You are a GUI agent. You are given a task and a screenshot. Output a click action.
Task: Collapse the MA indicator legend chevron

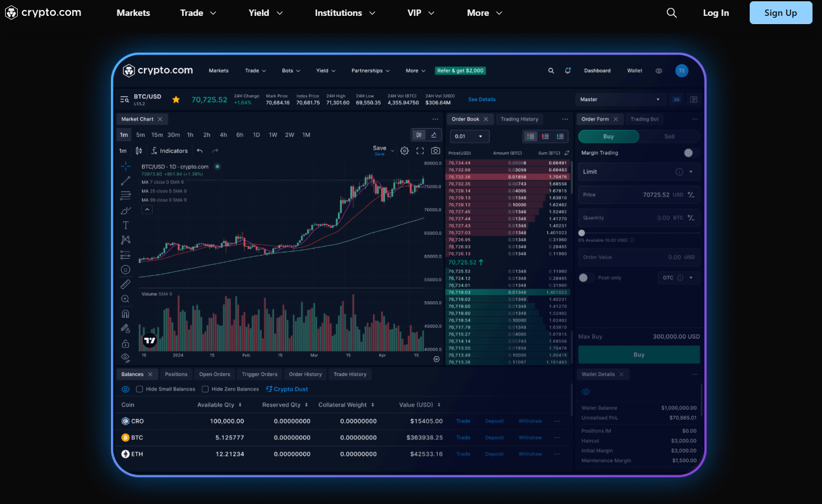147,209
